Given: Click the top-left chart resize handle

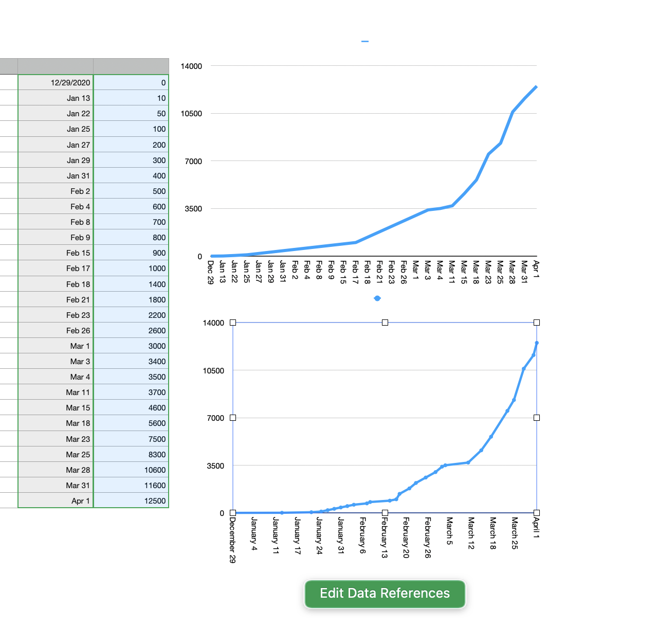Looking at the screenshot, I should click(233, 323).
